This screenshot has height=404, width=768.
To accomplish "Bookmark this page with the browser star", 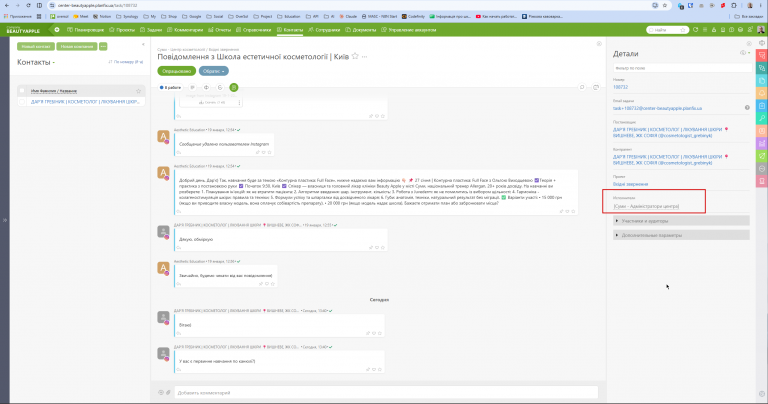I will (665, 5).
